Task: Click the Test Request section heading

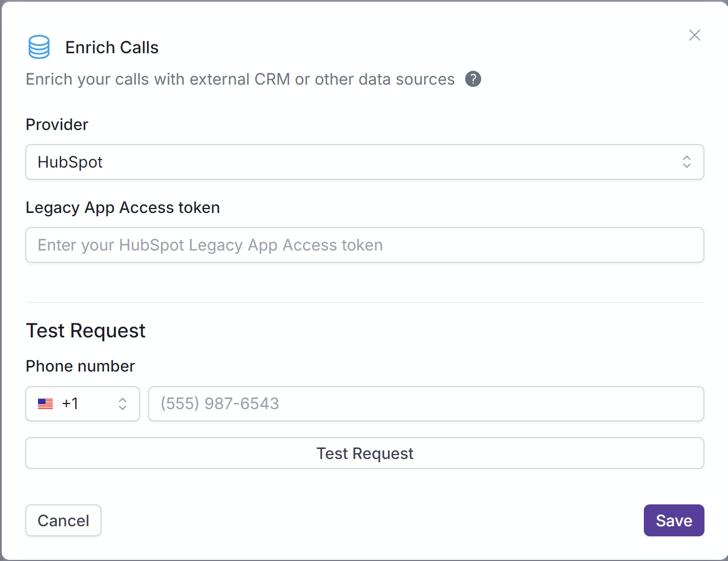Action: click(x=86, y=331)
